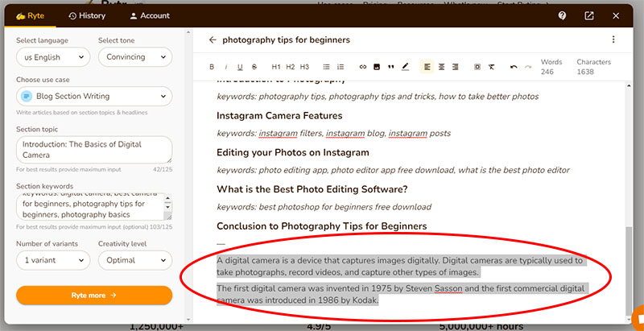Click the Section topic input field
644x331 pixels.
click(x=94, y=150)
